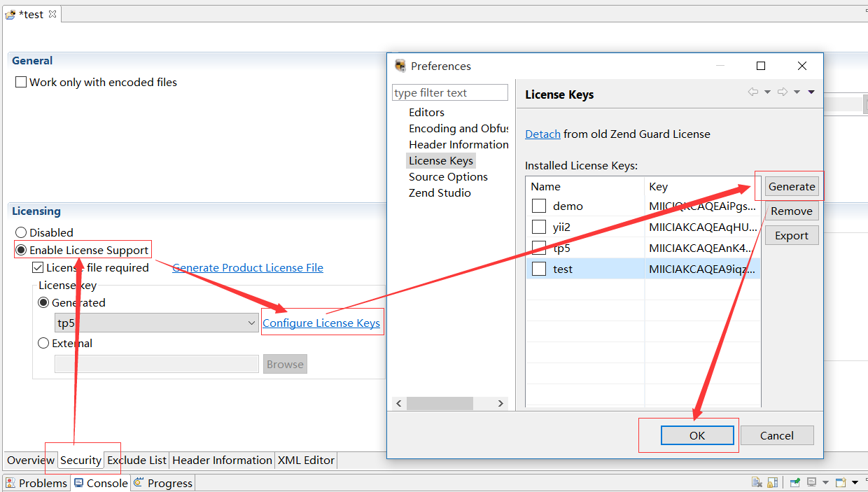The width and height of the screenshot is (868, 492).
Task: Expand the Open Console dropdown arrow
Action: 855,482
